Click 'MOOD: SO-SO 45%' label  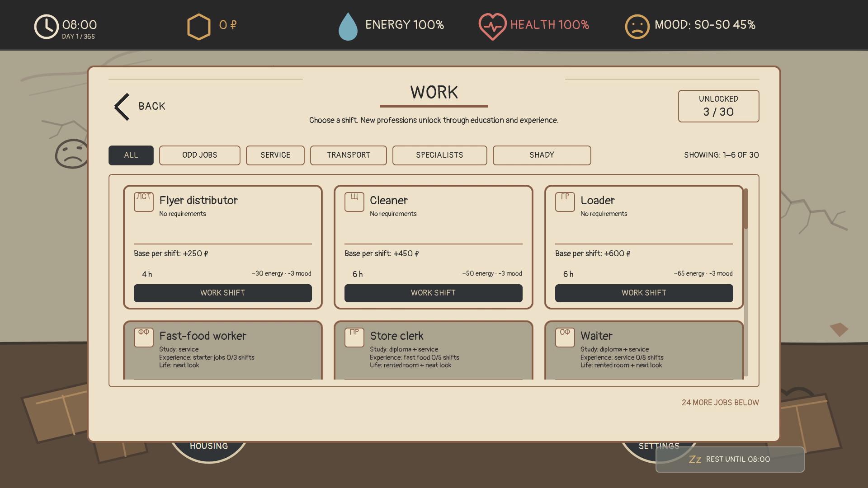(705, 25)
